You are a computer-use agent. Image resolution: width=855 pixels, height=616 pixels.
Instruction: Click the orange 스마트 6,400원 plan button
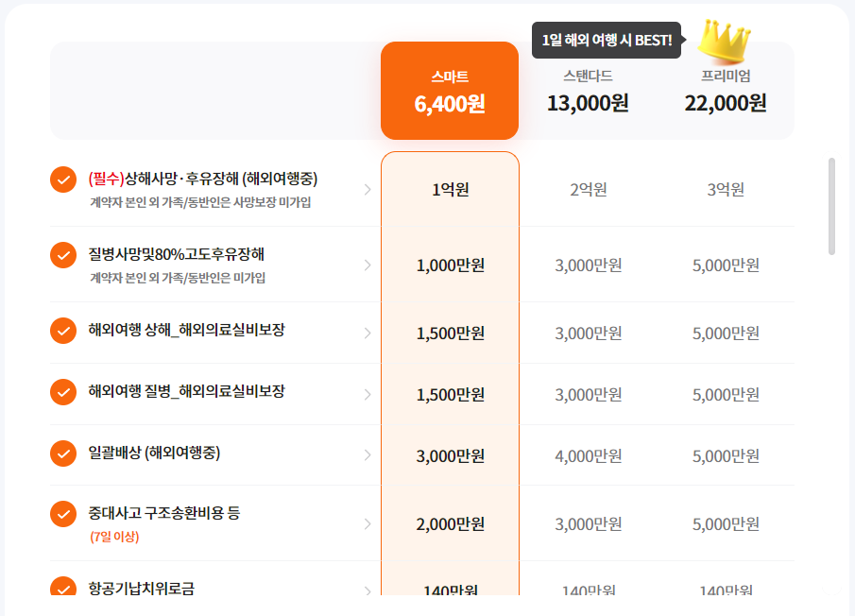[x=450, y=90]
